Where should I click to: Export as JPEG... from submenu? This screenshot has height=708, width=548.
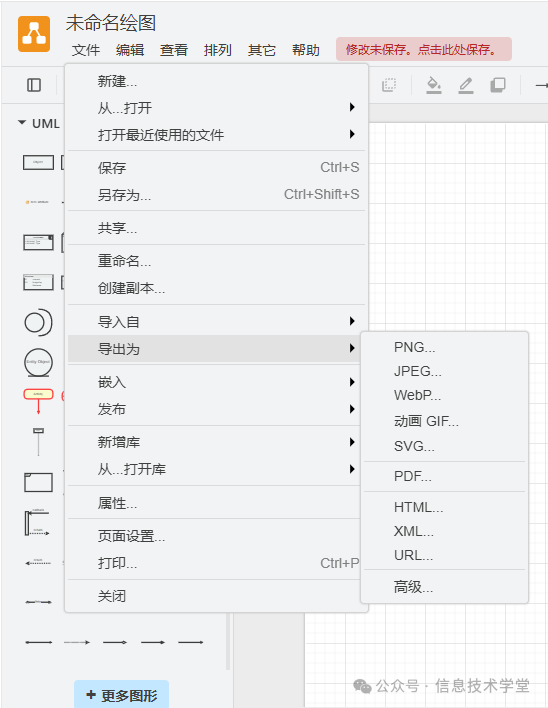click(445, 371)
